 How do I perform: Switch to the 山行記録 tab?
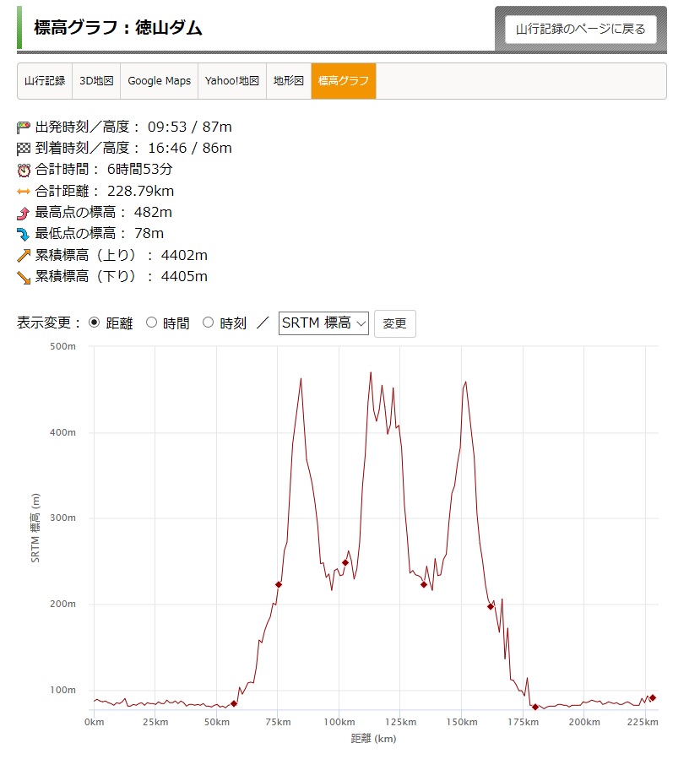coord(45,81)
